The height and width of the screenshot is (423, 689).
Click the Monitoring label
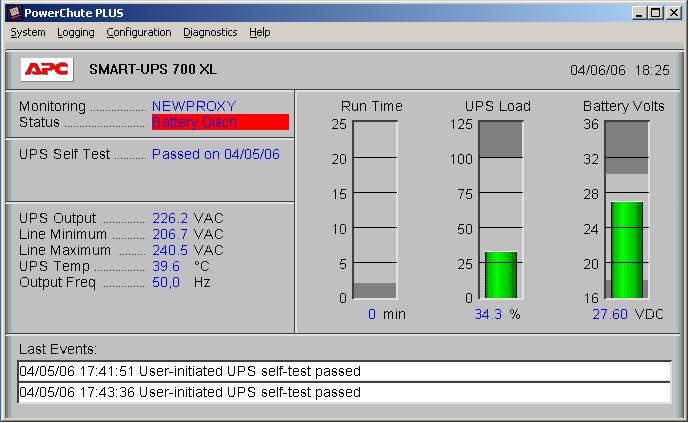tap(52, 106)
